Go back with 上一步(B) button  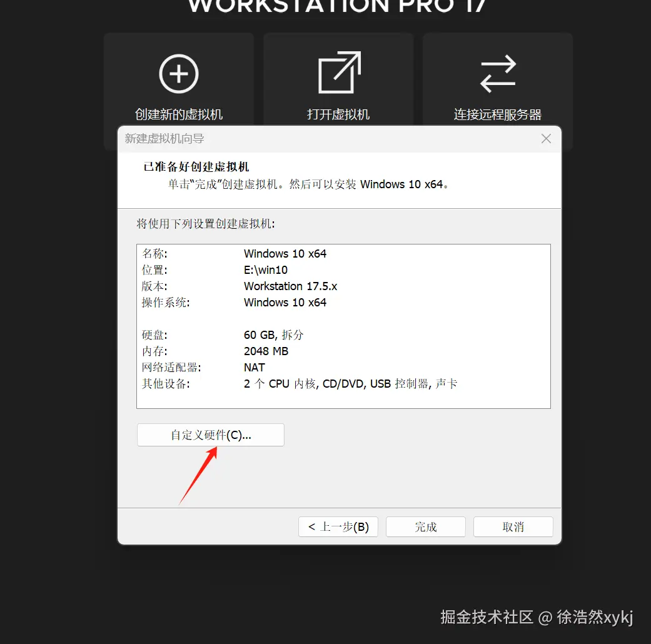(x=338, y=526)
